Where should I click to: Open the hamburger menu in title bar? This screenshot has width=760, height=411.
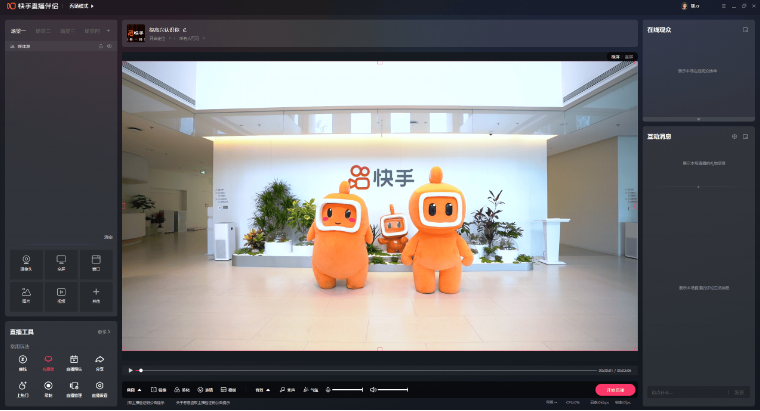(724, 6)
